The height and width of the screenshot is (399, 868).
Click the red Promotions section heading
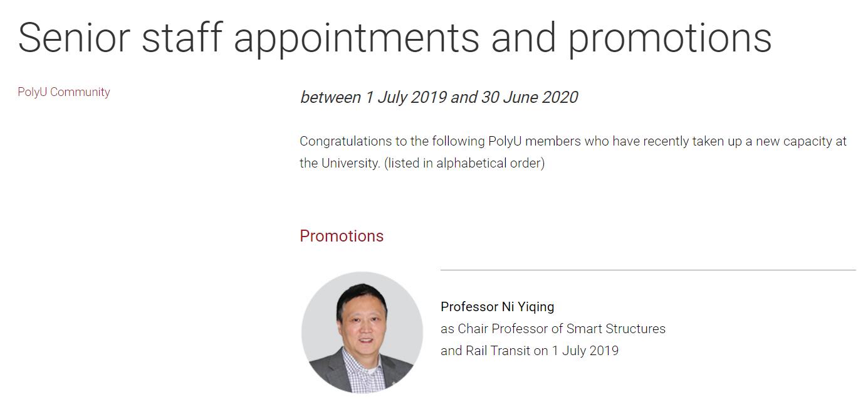pos(342,236)
